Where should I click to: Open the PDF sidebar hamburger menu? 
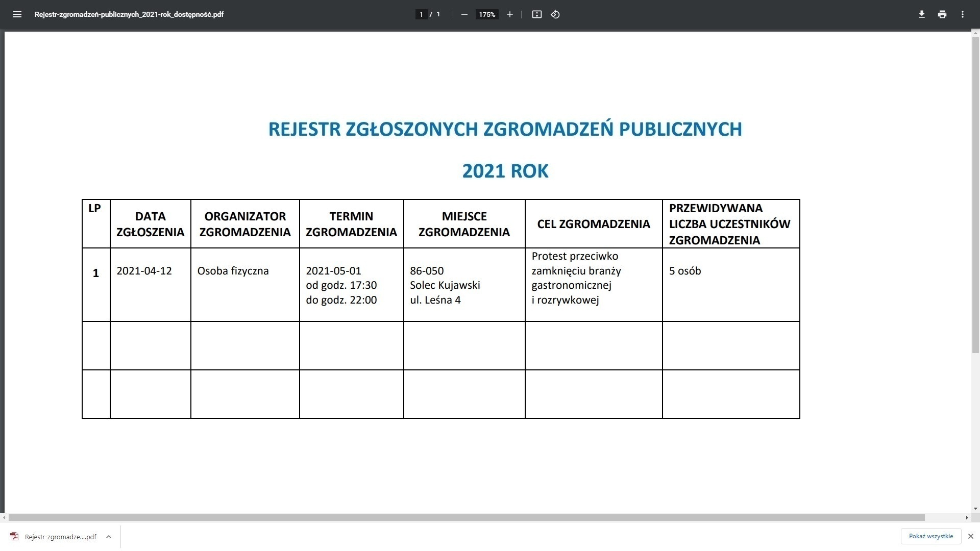[x=17, y=14]
